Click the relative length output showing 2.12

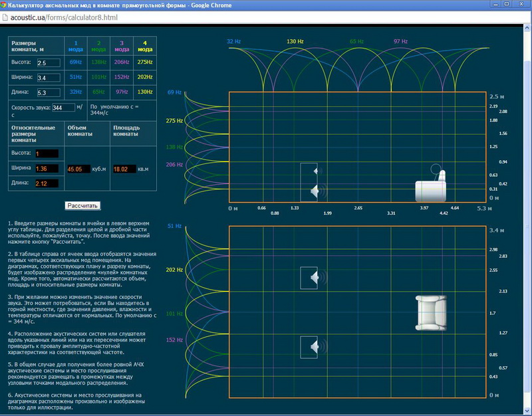point(47,183)
